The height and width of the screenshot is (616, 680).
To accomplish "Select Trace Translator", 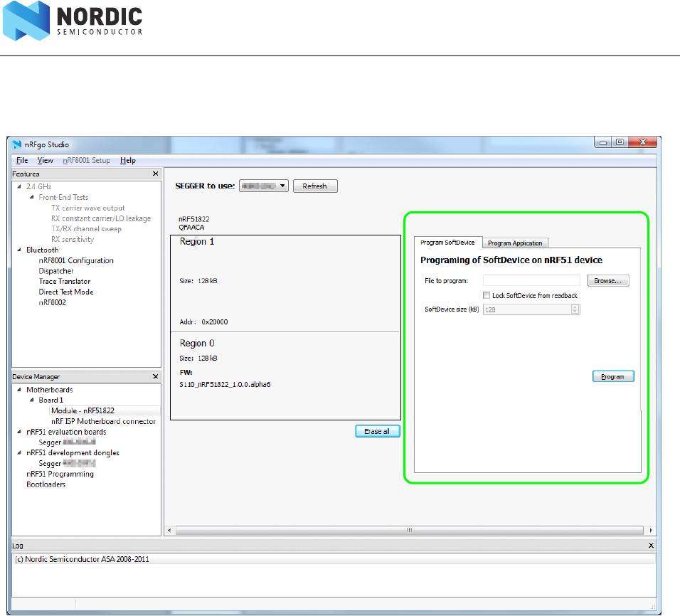I will pyautogui.click(x=65, y=282).
